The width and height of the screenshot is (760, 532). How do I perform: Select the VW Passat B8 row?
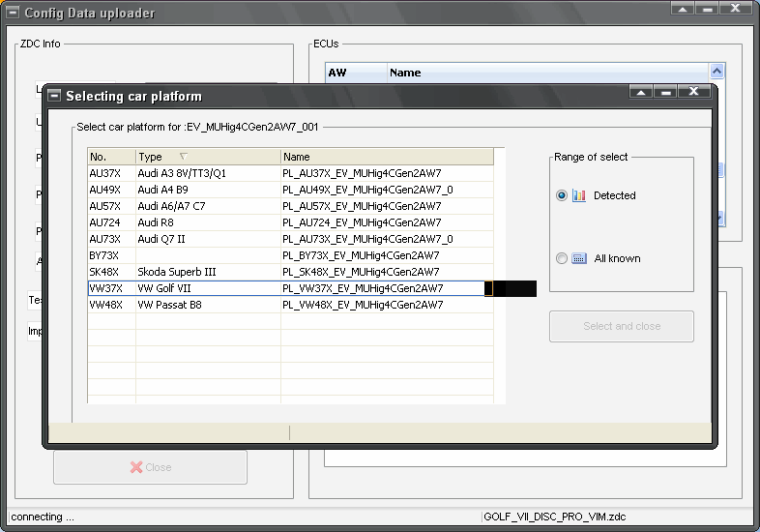(290, 305)
